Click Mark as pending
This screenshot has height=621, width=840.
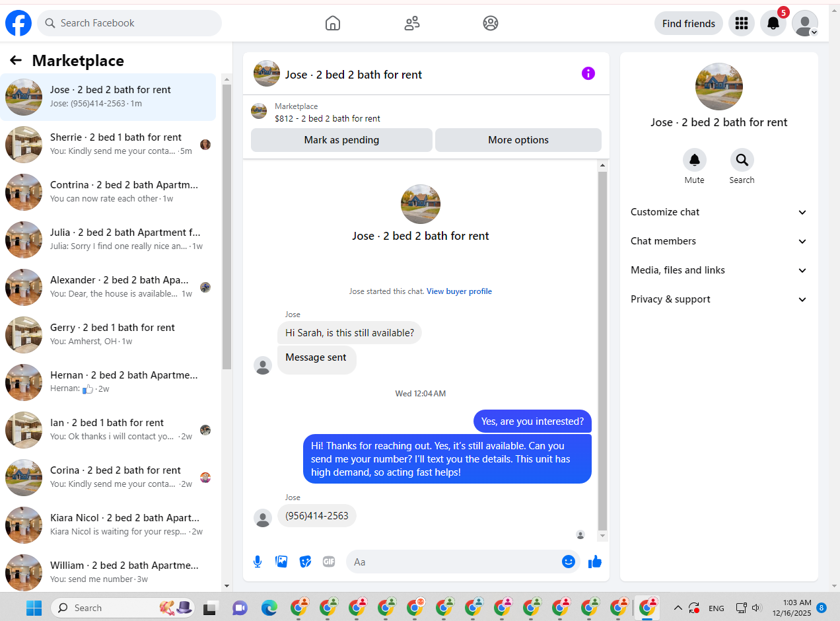pyautogui.click(x=341, y=140)
